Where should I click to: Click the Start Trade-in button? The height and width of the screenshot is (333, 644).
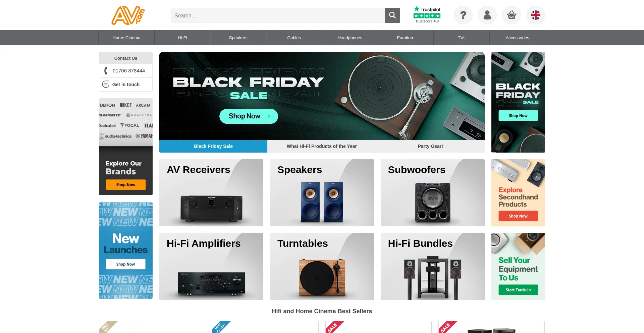pyautogui.click(x=518, y=290)
